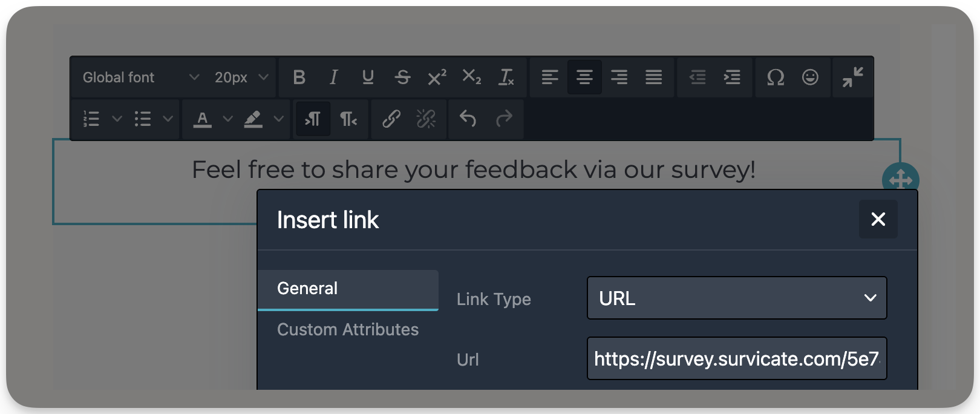Image resolution: width=980 pixels, height=414 pixels.
Task: Click inside the Url input field
Action: click(x=736, y=358)
